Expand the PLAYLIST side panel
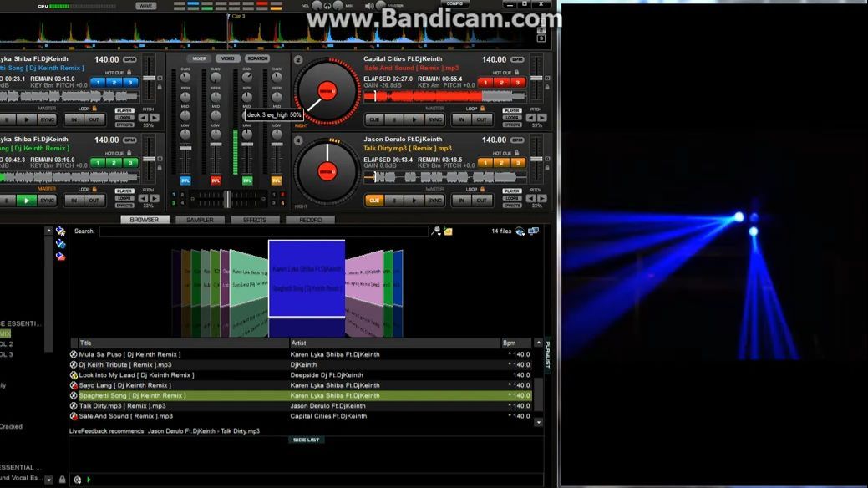The height and width of the screenshot is (488, 868). (547, 355)
